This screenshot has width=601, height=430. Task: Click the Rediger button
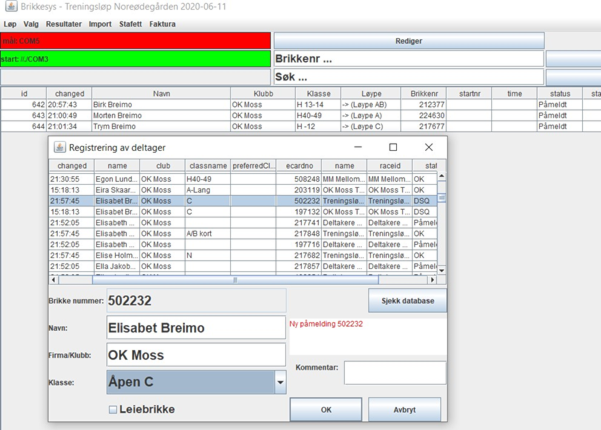coord(409,41)
